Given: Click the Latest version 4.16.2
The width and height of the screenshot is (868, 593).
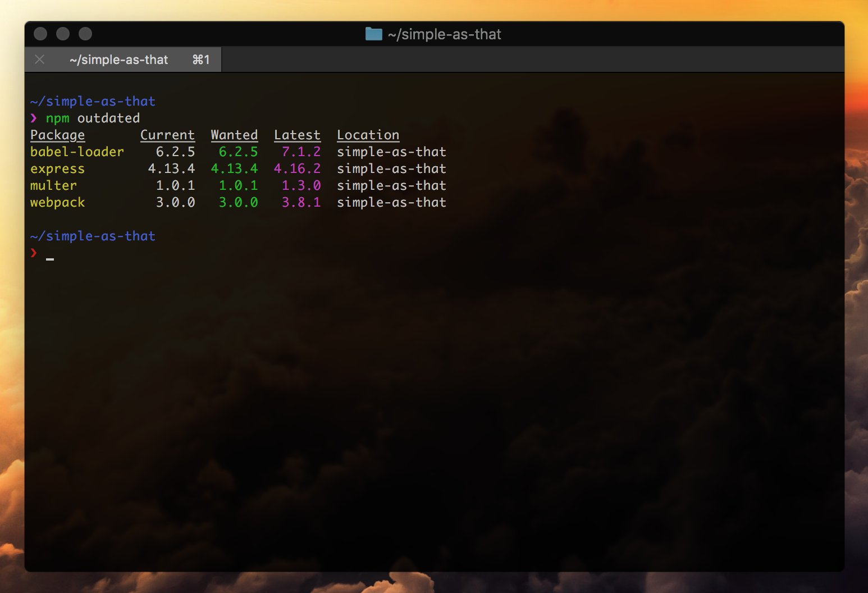Looking at the screenshot, I should [297, 168].
